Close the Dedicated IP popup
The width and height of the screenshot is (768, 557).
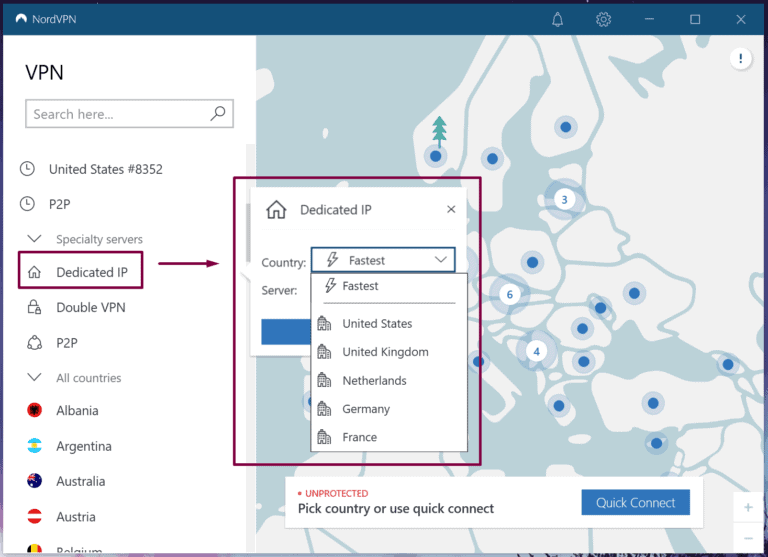pyautogui.click(x=451, y=210)
